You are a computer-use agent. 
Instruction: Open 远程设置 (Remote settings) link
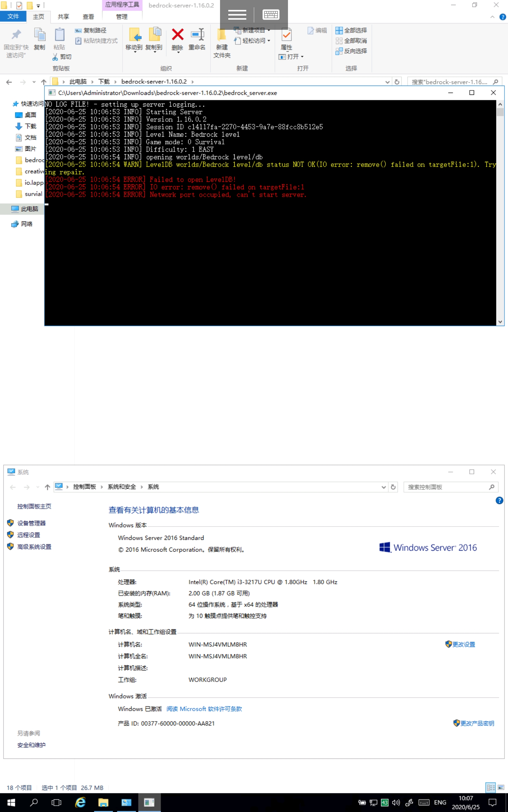(29, 535)
